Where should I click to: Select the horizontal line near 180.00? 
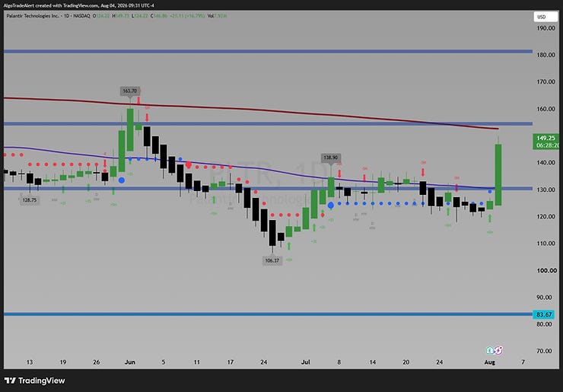pyautogui.click(x=268, y=52)
